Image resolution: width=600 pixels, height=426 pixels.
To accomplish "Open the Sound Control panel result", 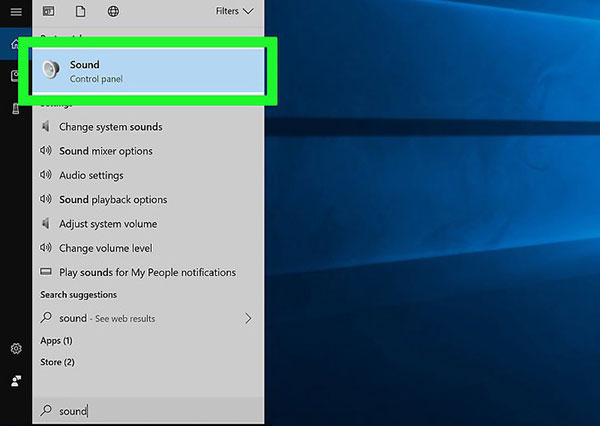I will pyautogui.click(x=148, y=71).
